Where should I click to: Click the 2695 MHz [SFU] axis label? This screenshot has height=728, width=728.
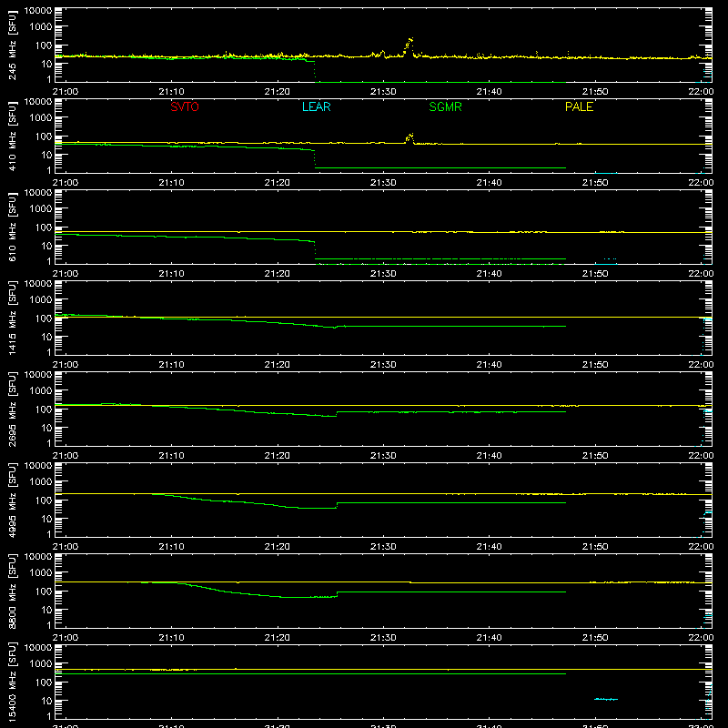(12, 409)
